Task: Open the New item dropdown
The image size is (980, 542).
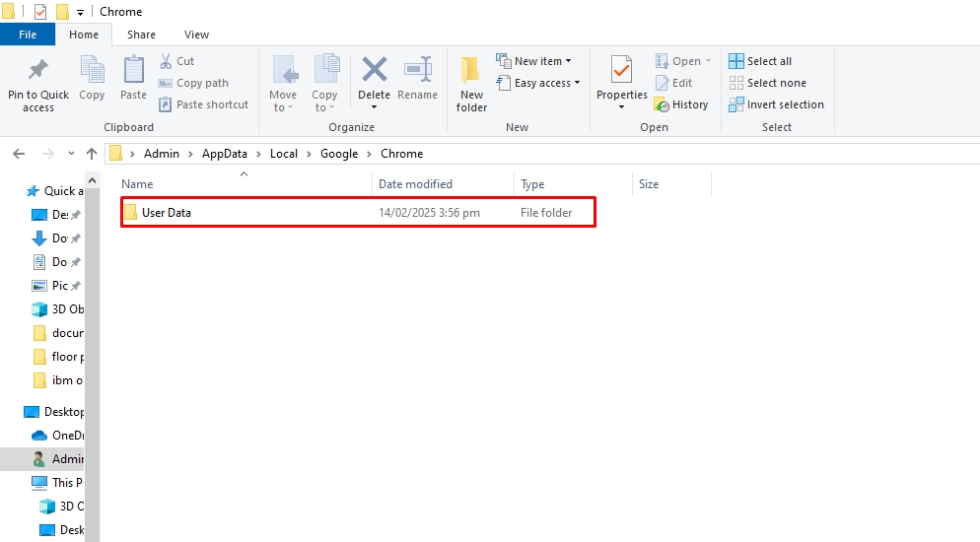Action: tap(534, 61)
